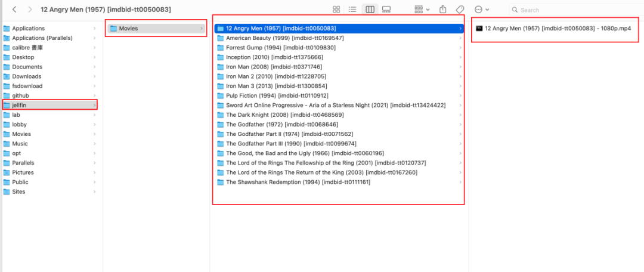
Task: Select The Dark Knight (2008) folder
Action: 339,115
